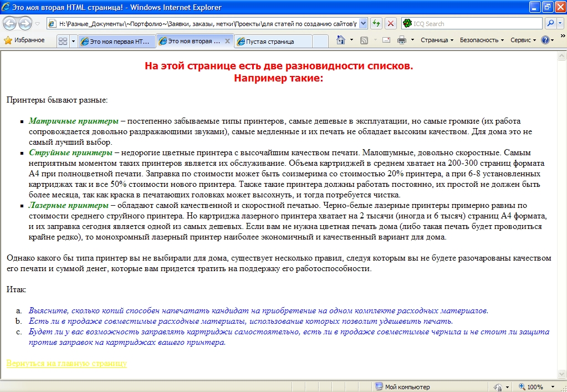This screenshot has height=392, width=567.
Task: Open the tab list dropdown arrow
Action: [x=73, y=41]
